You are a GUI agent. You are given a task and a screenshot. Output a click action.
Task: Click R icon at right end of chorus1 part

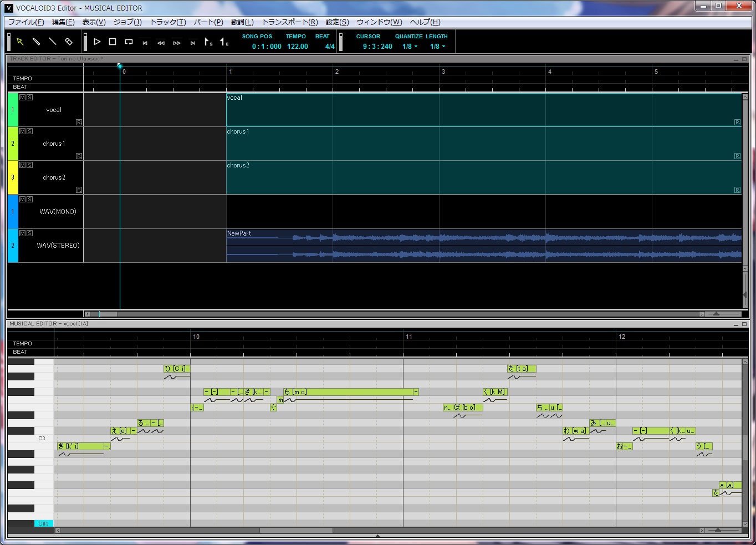pos(737,156)
